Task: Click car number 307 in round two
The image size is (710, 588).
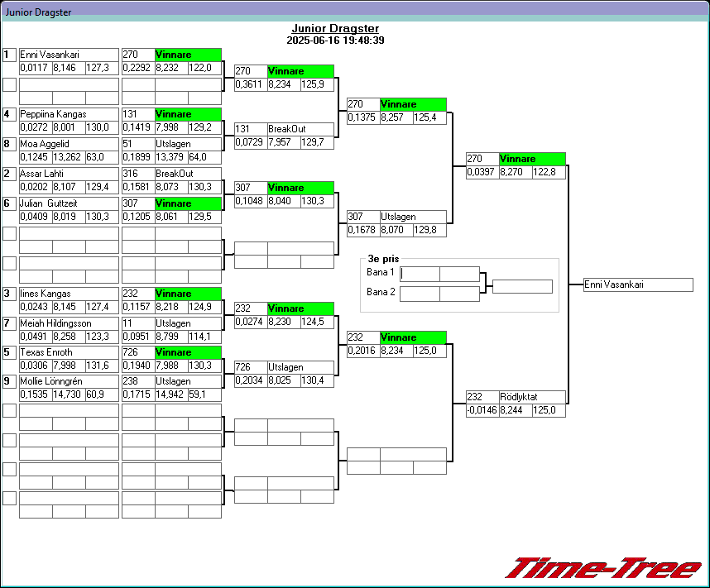Action: tap(251, 188)
